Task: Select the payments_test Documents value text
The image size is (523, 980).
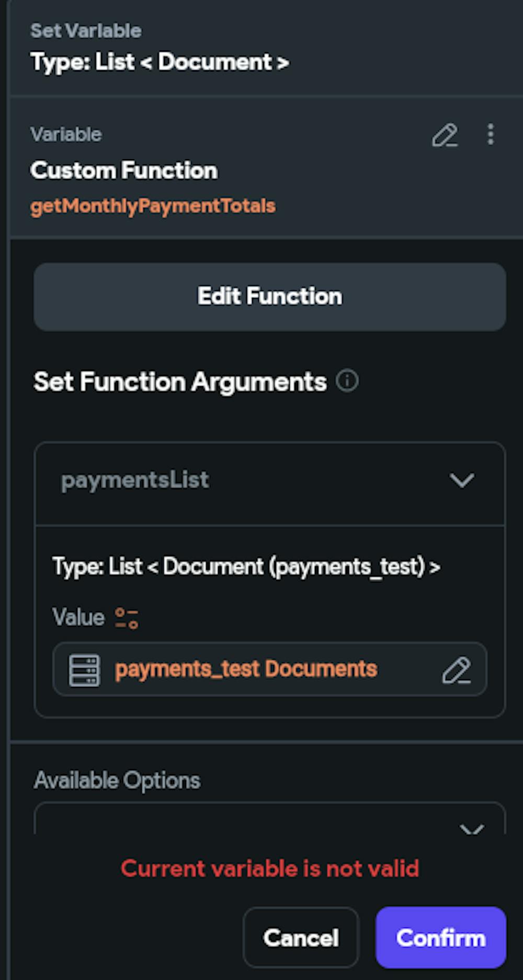Action: 246,669
